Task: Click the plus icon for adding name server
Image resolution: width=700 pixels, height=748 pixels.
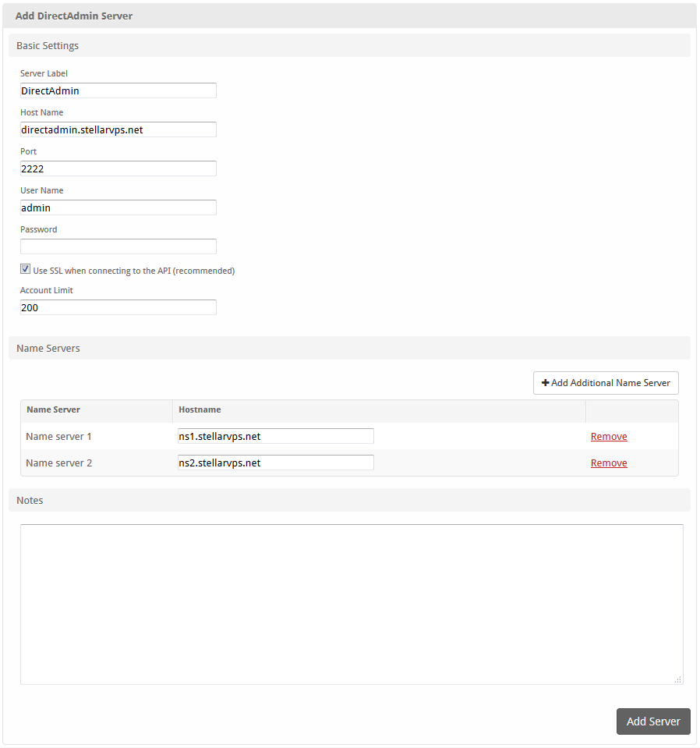Action: point(546,383)
